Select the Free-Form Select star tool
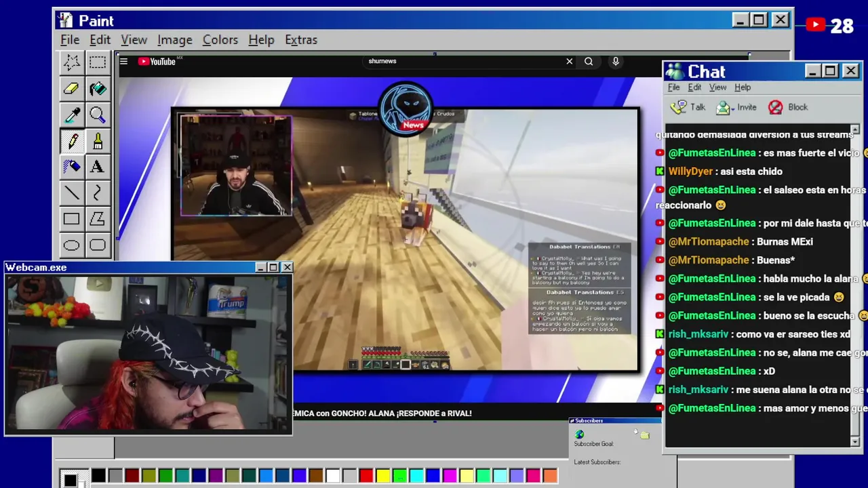This screenshot has width=868, height=488. point(71,62)
